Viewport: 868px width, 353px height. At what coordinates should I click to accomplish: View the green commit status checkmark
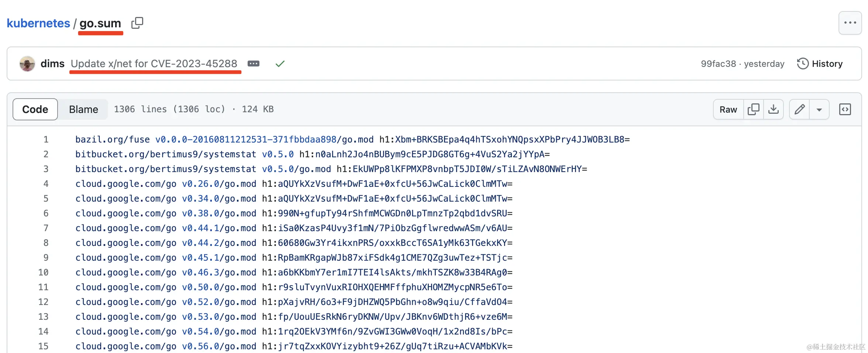point(280,64)
